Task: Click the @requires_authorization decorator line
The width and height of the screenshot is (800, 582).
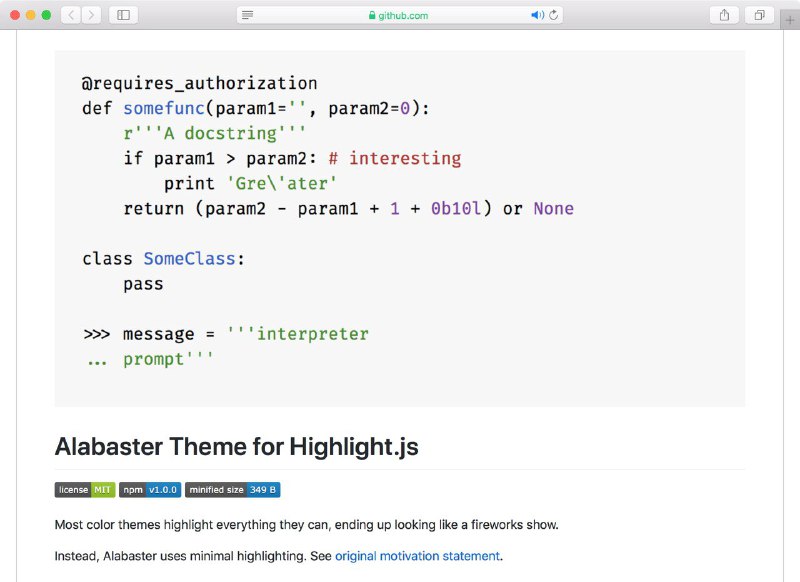Action: point(199,83)
